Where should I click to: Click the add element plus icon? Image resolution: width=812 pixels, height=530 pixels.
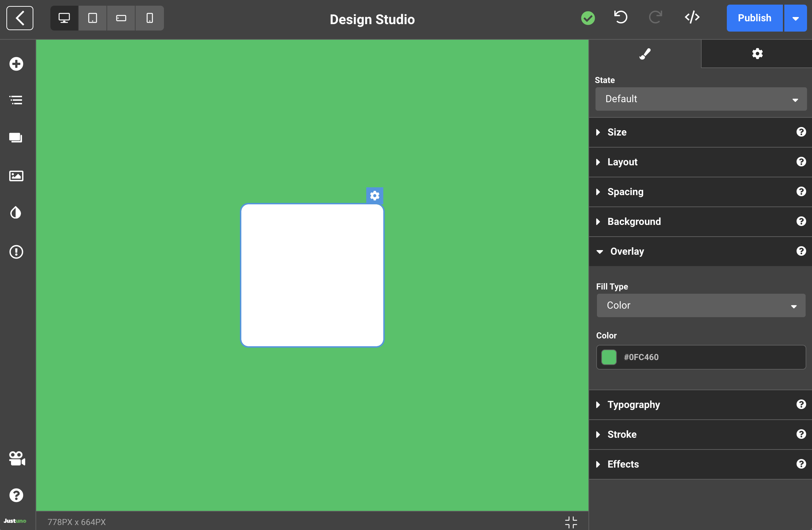[x=16, y=64]
